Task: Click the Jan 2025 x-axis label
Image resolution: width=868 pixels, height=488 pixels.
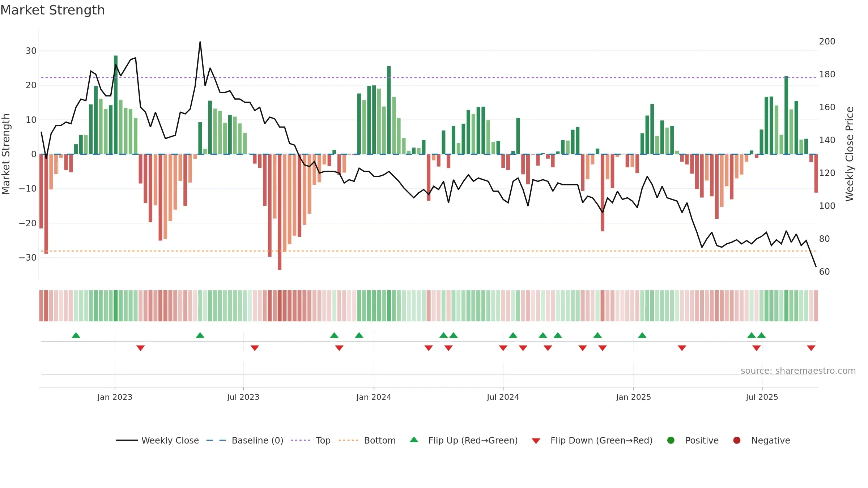Action: [x=633, y=397]
